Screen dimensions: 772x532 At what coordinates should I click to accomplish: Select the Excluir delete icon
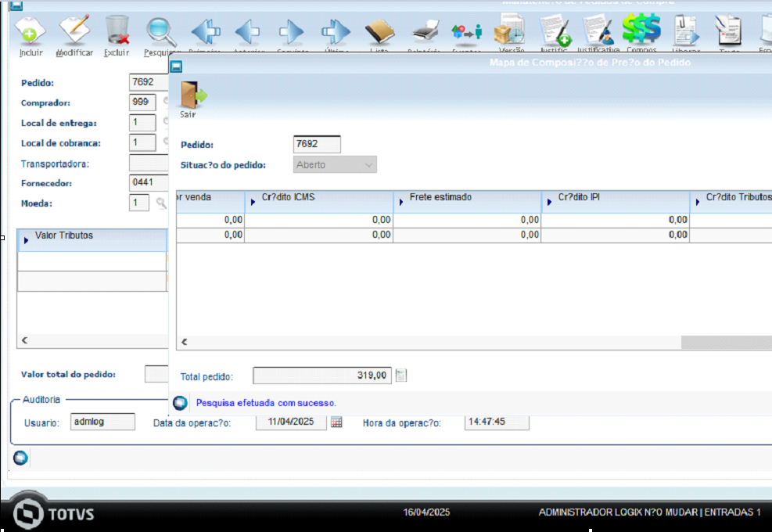[x=117, y=31]
